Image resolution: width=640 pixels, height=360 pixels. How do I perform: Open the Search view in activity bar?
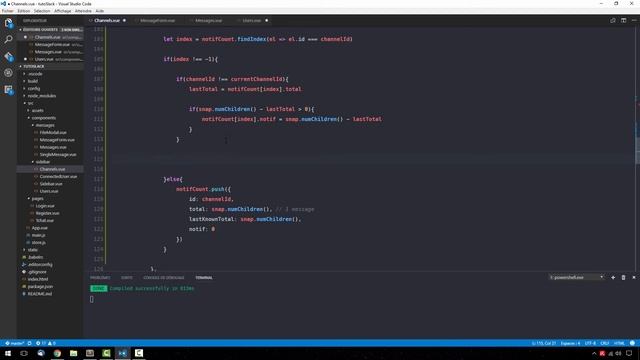pos(8,40)
